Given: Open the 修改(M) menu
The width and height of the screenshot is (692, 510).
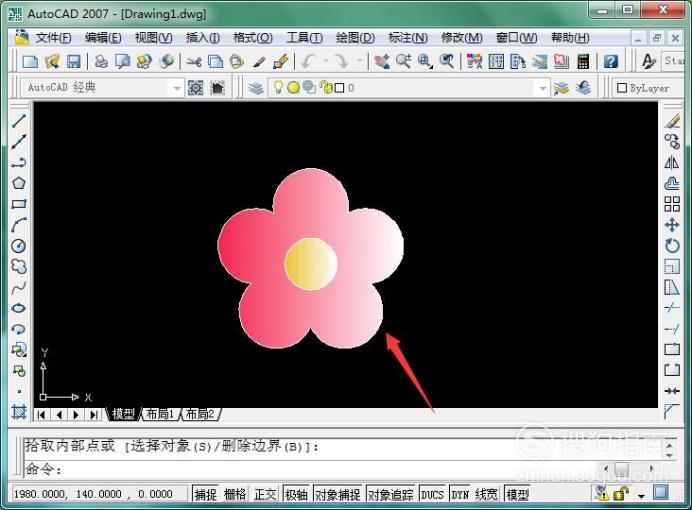Looking at the screenshot, I should [x=462, y=38].
